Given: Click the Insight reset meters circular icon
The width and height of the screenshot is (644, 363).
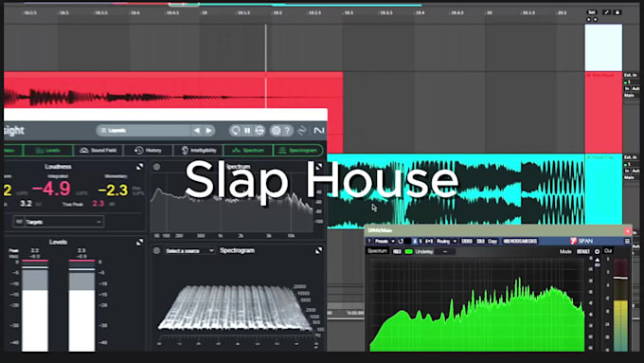Looking at the screenshot, I should coord(235,130).
